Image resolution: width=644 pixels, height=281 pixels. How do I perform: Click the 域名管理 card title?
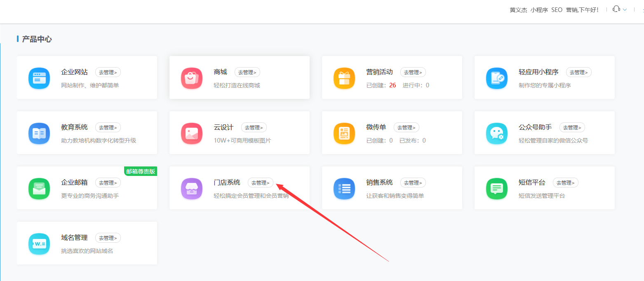[x=74, y=238]
